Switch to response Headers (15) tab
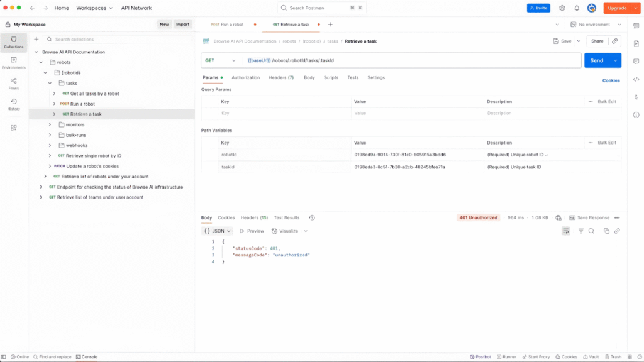The width and height of the screenshot is (644, 362). 254,217
